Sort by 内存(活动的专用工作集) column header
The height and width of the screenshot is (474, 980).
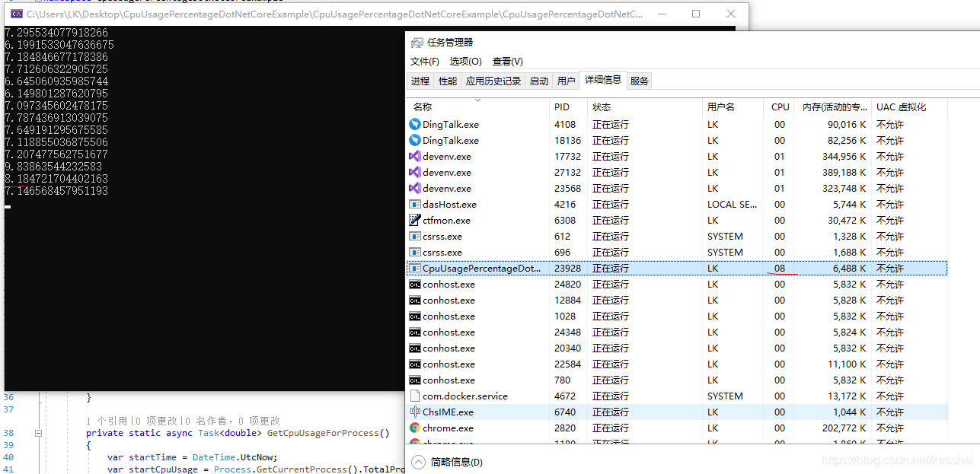[x=833, y=107]
